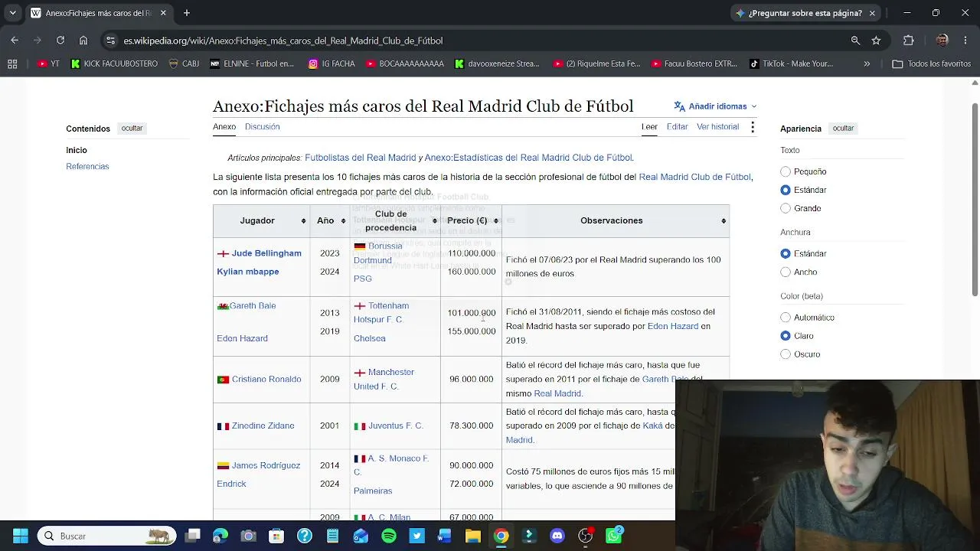
Task: Jump to Referencias in the contents sidebar
Action: click(x=87, y=166)
